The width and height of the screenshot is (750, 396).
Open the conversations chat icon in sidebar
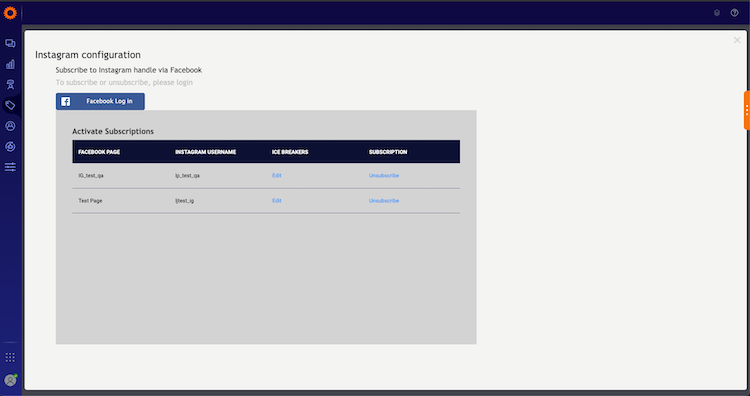10,44
